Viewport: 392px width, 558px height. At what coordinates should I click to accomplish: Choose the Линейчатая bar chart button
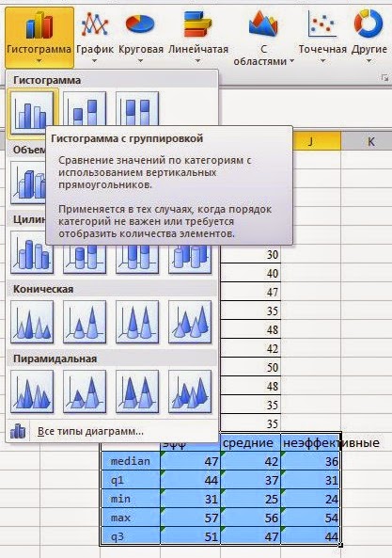[198, 38]
